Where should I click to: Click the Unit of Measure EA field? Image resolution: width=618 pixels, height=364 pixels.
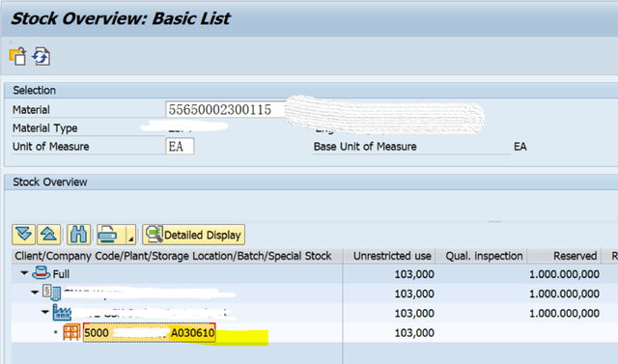tap(180, 146)
